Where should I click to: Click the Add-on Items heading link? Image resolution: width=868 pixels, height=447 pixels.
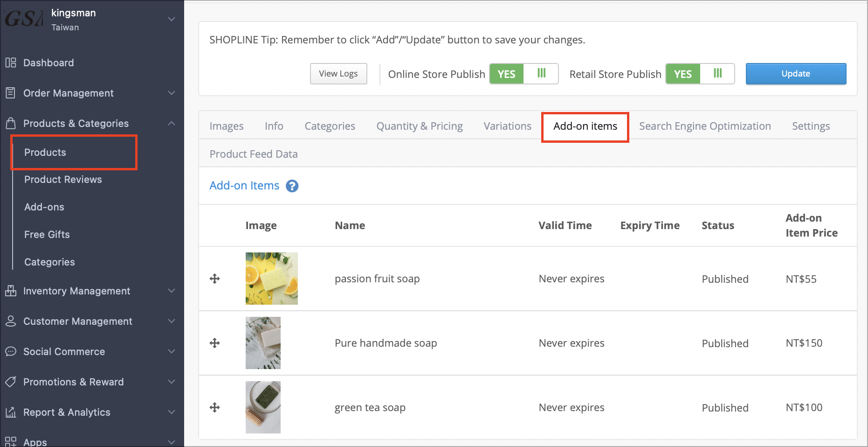point(244,186)
